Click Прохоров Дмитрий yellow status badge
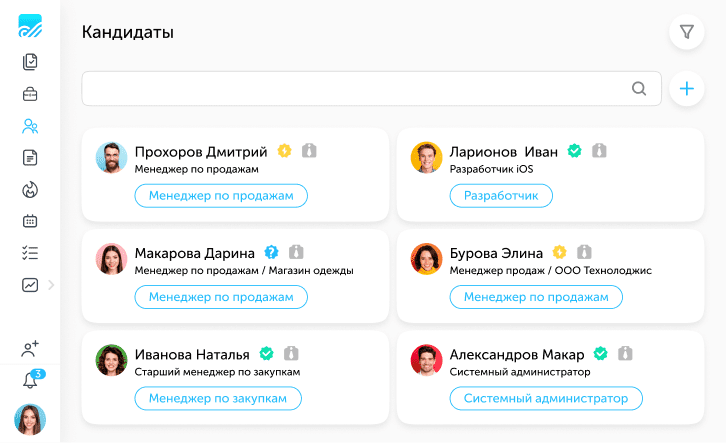 click(x=284, y=150)
